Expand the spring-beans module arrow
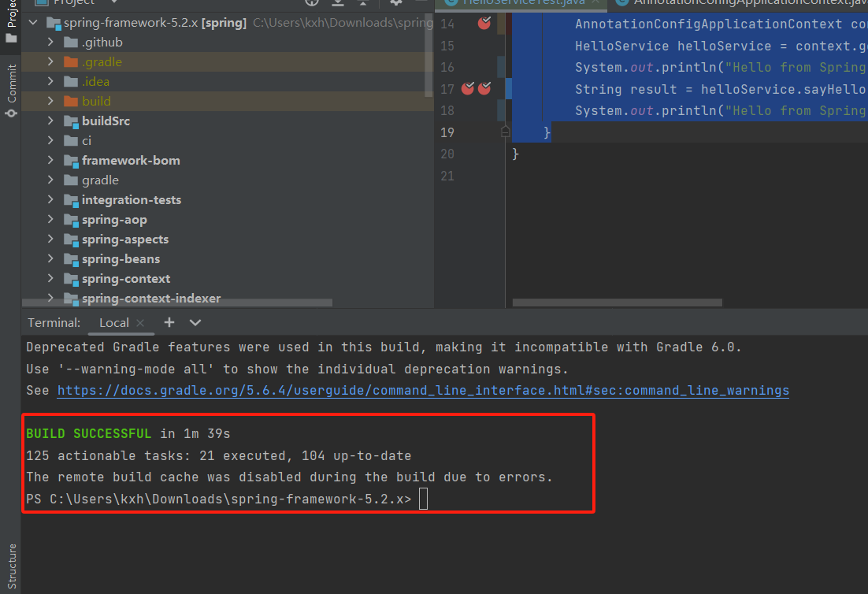The width and height of the screenshot is (868, 594). [50, 258]
